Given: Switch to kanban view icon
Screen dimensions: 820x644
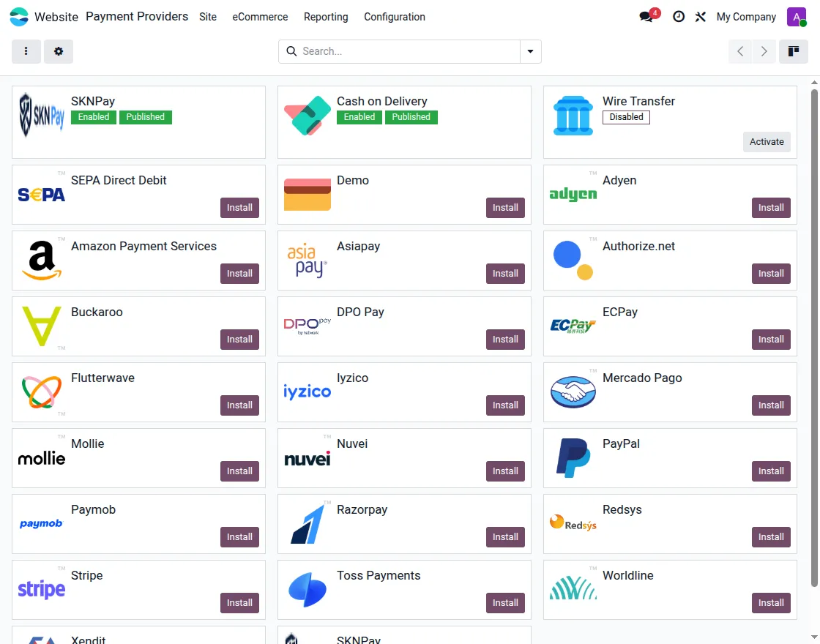Looking at the screenshot, I should 794,51.
